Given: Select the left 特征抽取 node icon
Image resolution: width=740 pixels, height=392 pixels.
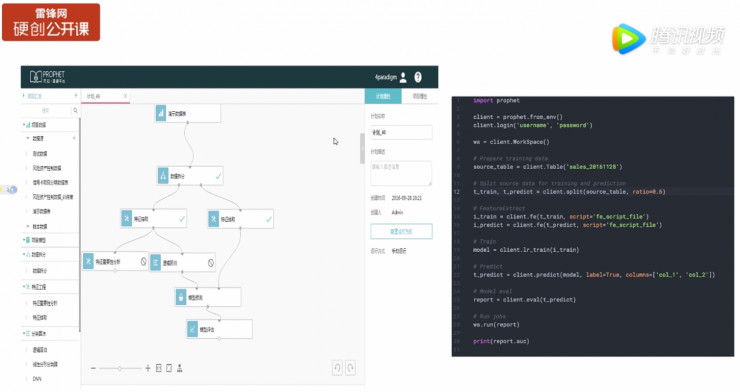Looking at the screenshot, I should 126,218.
